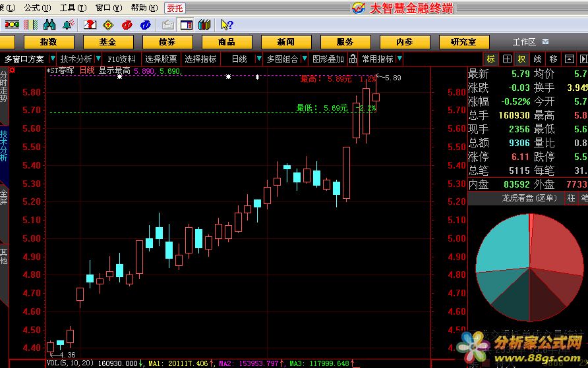Expand the 多窗口方案 dropdown arrow
Screen dimensions: 588x368
53,59
